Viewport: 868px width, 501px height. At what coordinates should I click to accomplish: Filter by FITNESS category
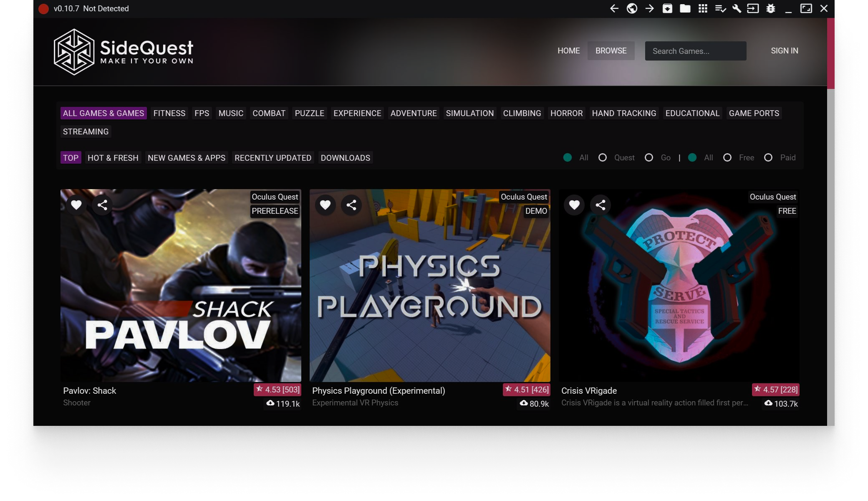169,113
